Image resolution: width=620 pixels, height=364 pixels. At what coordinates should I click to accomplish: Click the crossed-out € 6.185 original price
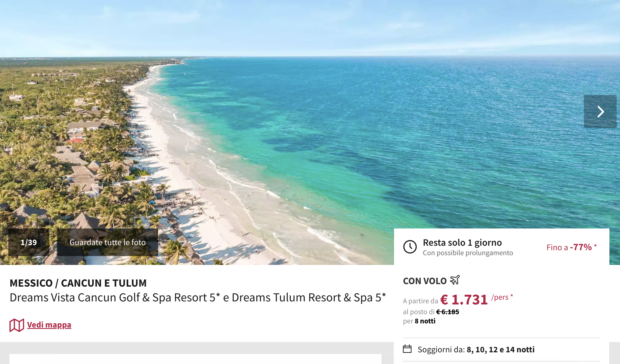click(x=447, y=312)
